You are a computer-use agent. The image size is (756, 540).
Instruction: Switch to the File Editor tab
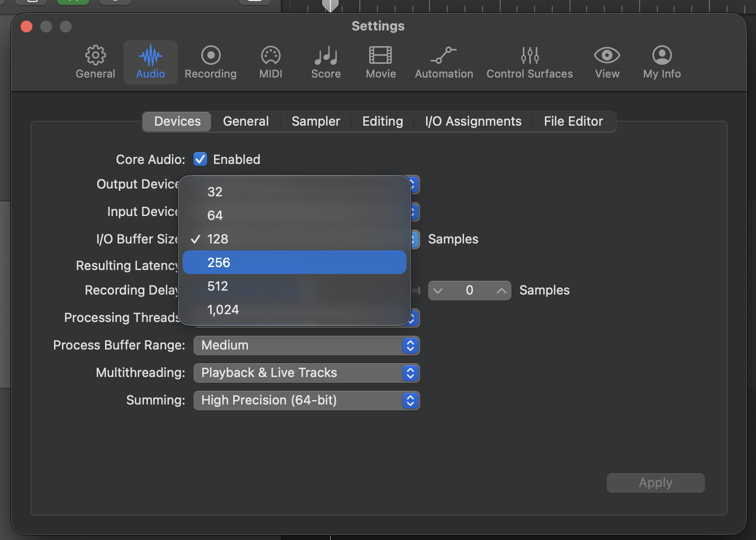(573, 121)
